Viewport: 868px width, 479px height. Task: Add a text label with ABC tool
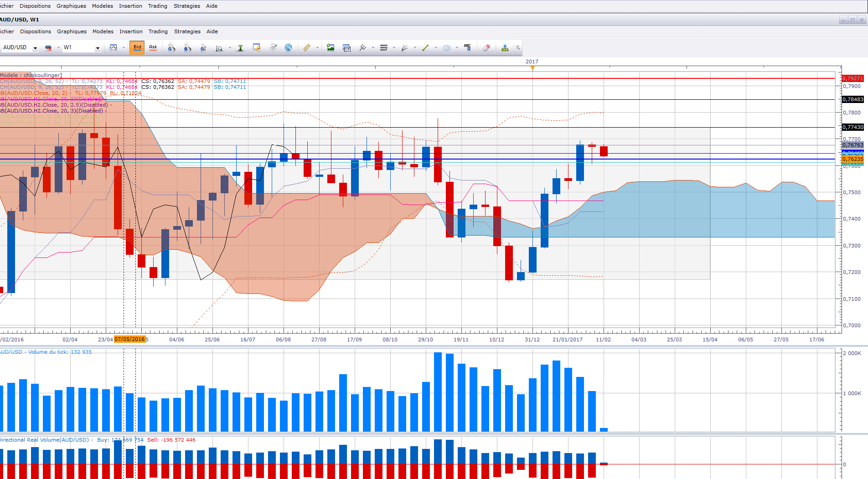[x=467, y=47]
